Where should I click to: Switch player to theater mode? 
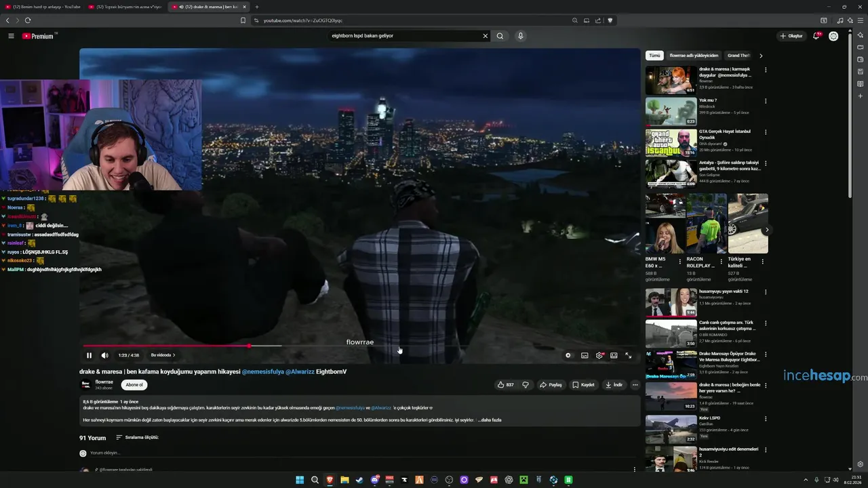tap(614, 355)
